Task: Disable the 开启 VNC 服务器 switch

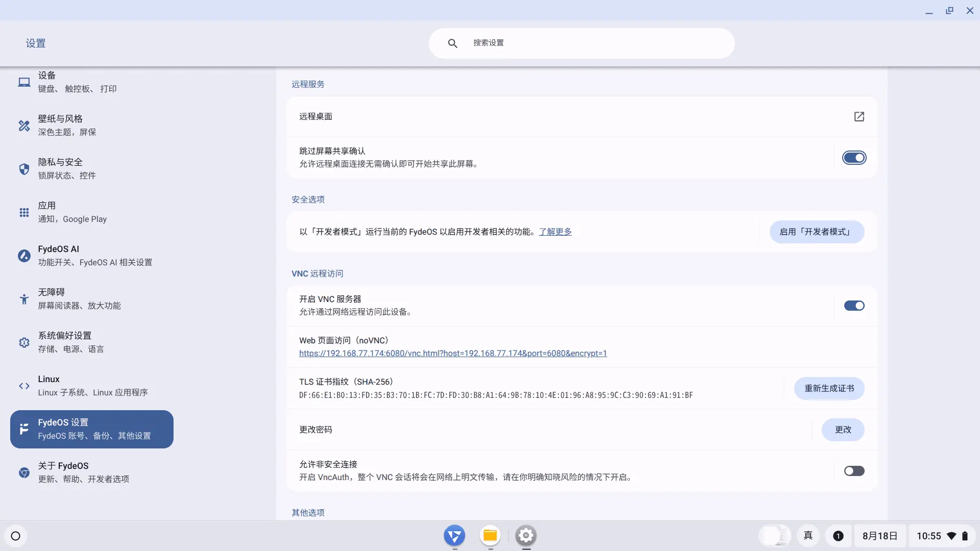Action: (854, 306)
